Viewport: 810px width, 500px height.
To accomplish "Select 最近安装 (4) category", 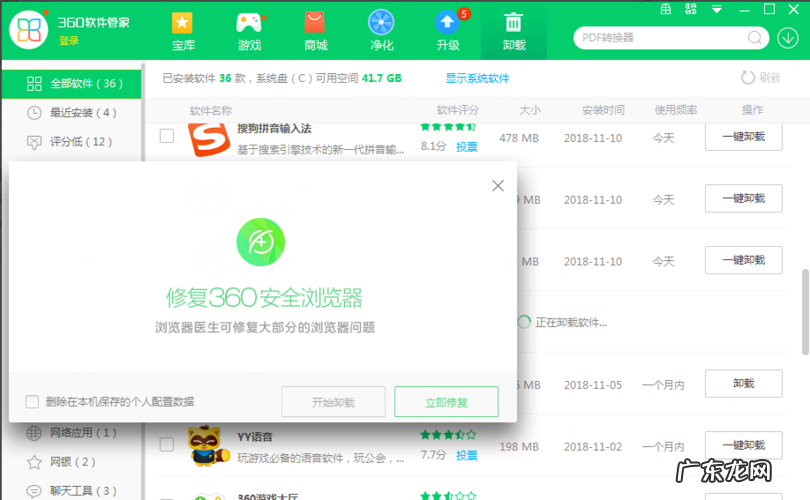I will [72, 113].
